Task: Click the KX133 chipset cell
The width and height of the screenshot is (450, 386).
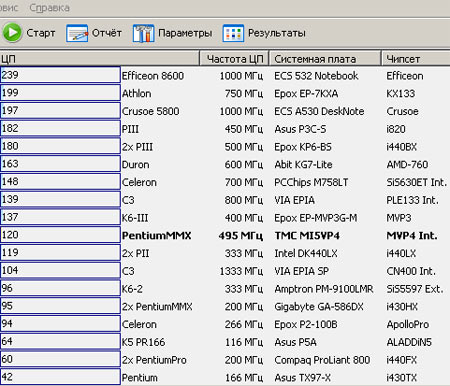Action: [x=401, y=93]
